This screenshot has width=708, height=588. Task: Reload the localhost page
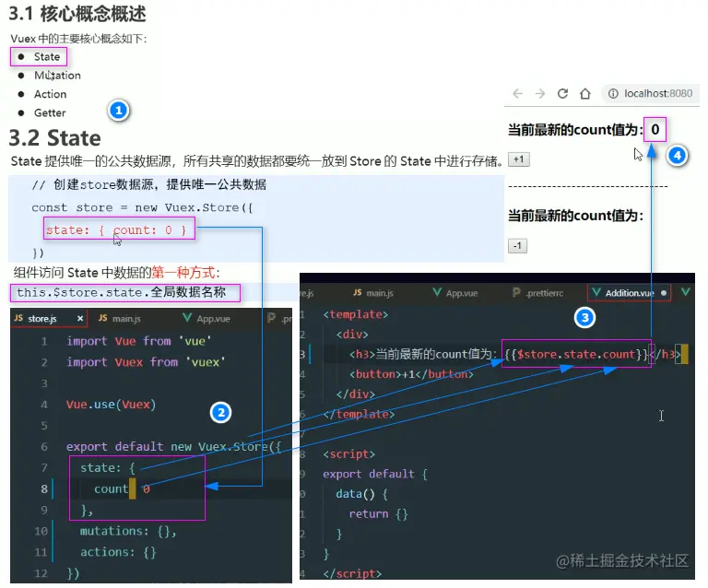(562, 93)
